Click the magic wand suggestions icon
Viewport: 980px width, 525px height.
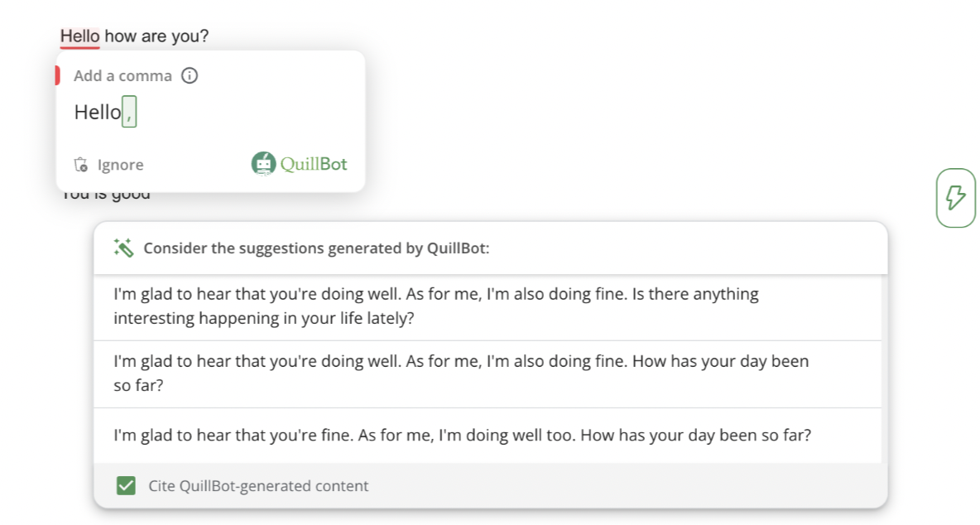click(x=124, y=248)
